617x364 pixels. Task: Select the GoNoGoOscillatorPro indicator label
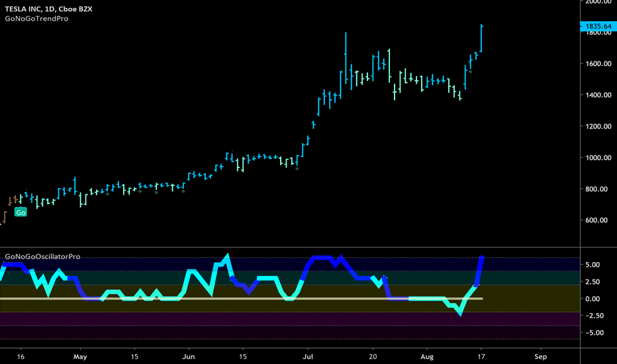42,257
